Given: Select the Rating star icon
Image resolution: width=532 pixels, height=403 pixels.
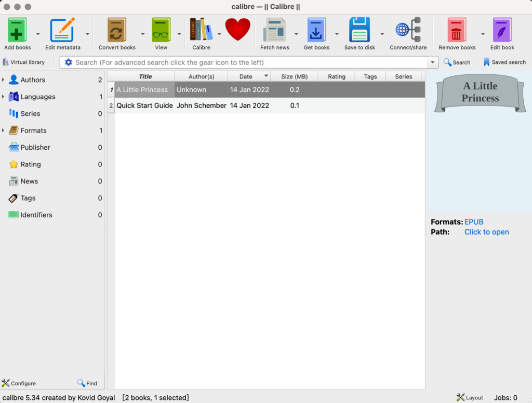Looking at the screenshot, I should click(x=14, y=164).
